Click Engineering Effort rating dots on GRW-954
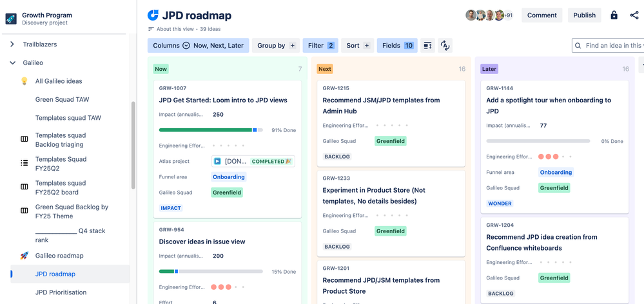The image size is (644, 304). click(228, 287)
